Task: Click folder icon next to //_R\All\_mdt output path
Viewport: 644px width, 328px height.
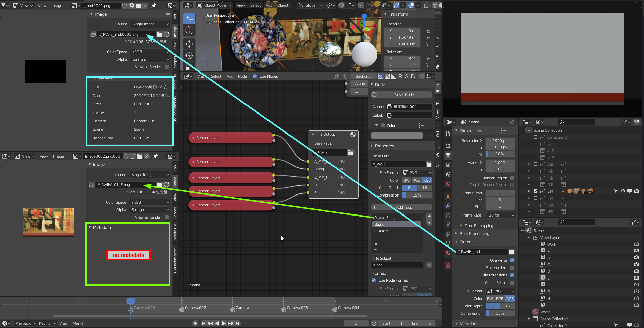Action: click(x=512, y=252)
